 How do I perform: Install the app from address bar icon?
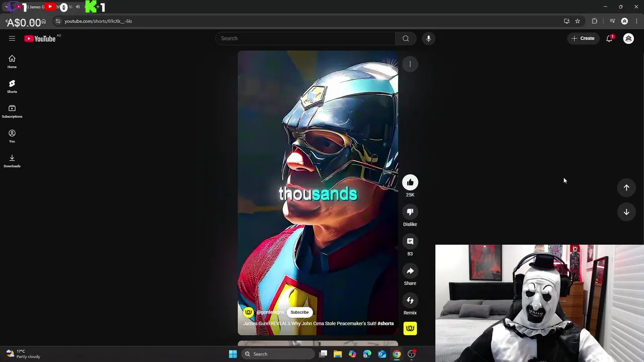(x=567, y=21)
